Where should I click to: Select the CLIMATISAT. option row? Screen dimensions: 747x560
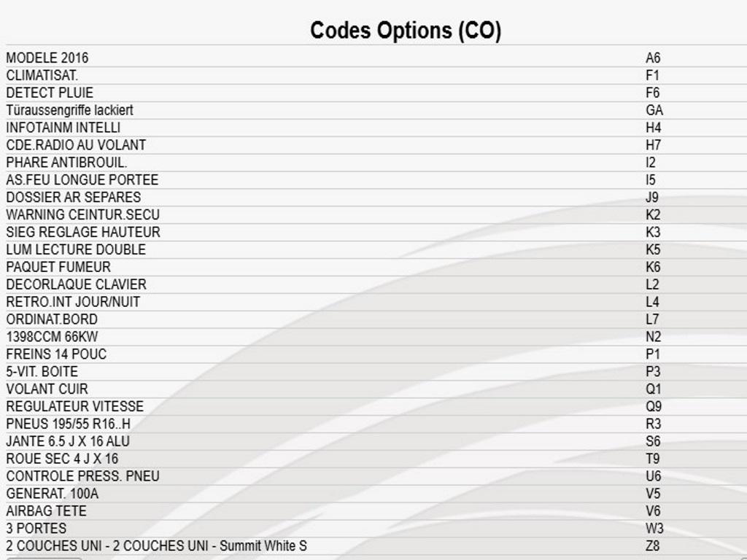[x=373, y=76]
